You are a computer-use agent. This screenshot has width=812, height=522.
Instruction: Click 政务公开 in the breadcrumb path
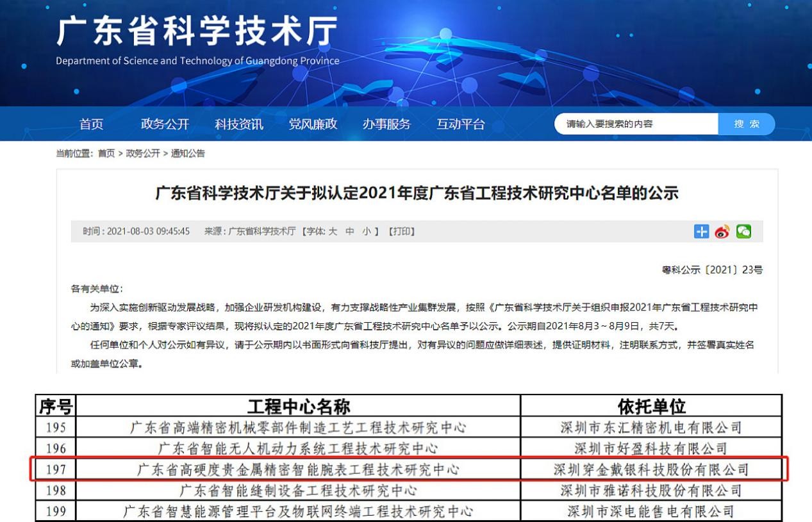tap(143, 153)
